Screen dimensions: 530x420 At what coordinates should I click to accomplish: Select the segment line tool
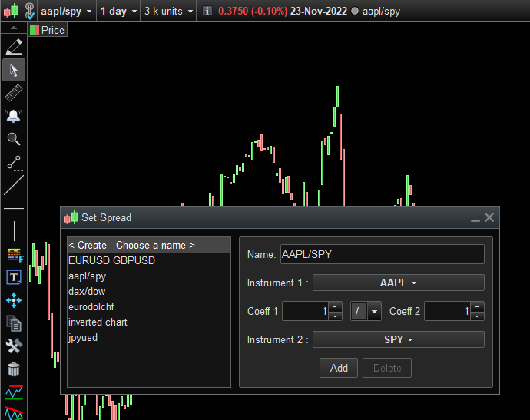(x=14, y=163)
